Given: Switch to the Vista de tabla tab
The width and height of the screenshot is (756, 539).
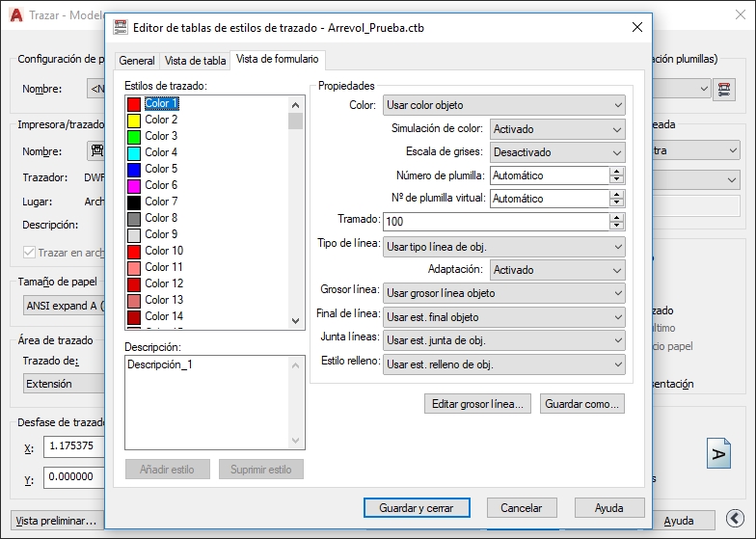Looking at the screenshot, I should [x=195, y=61].
